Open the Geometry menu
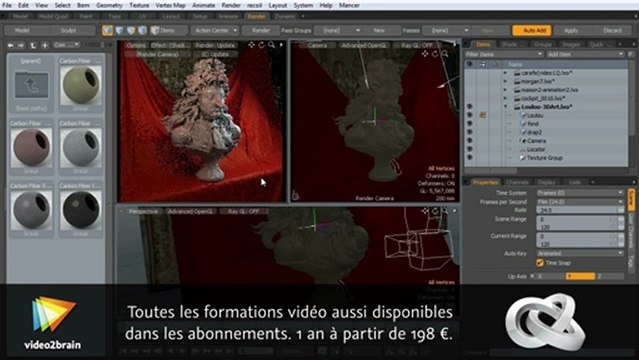Screen dimensions: 639x360 coord(109,5)
